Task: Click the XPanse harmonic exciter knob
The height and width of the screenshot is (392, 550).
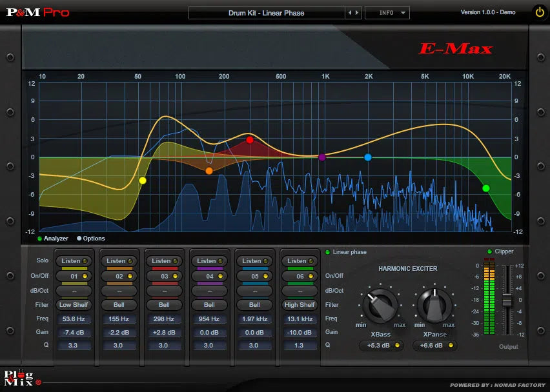Action: [433, 304]
